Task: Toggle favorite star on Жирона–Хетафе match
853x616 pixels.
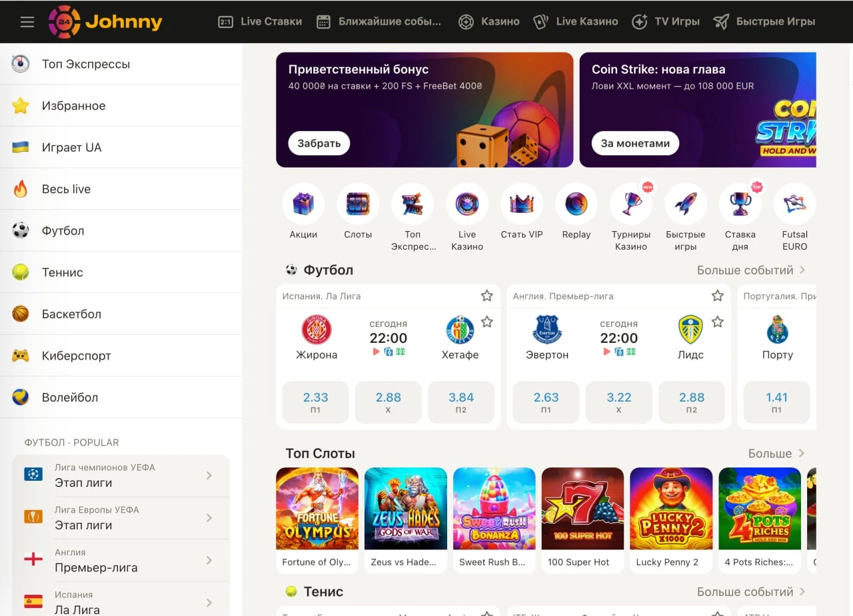Action: [x=487, y=322]
